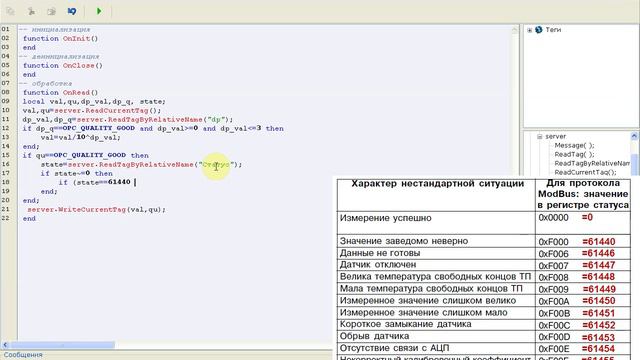Click the blue Undo toolbar icon

72,11
